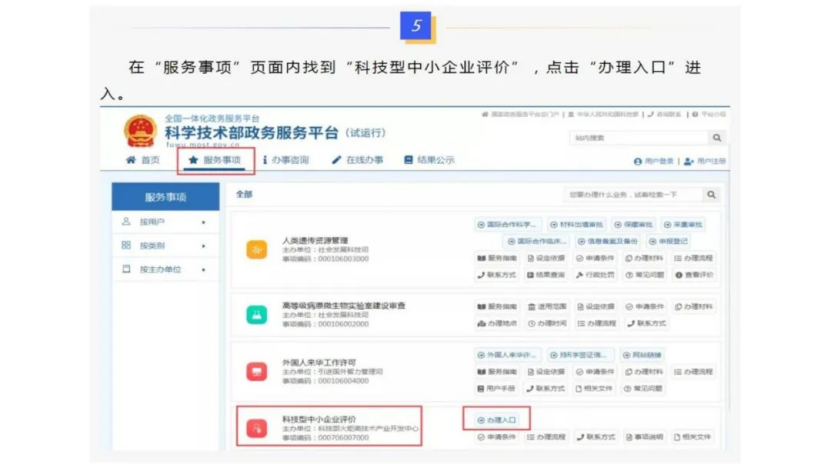Screen dimensions: 831x468
Task: Expand the 按主办单位 sidebar filter
Action: click(165, 269)
